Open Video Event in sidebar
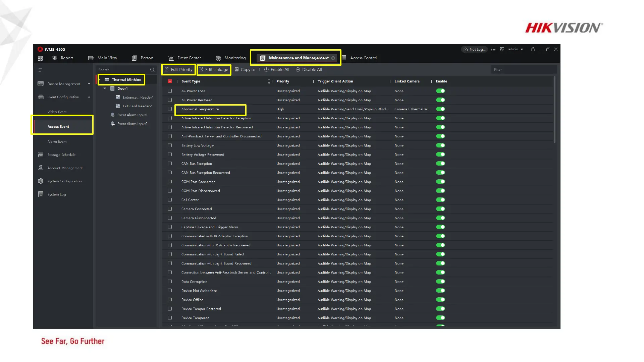The height and width of the screenshot is (362, 644). tap(57, 112)
